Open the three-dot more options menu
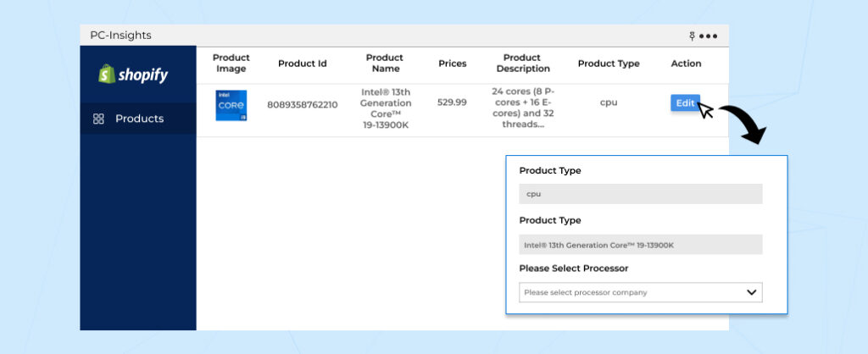The width and height of the screenshot is (868, 354). click(x=709, y=36)
